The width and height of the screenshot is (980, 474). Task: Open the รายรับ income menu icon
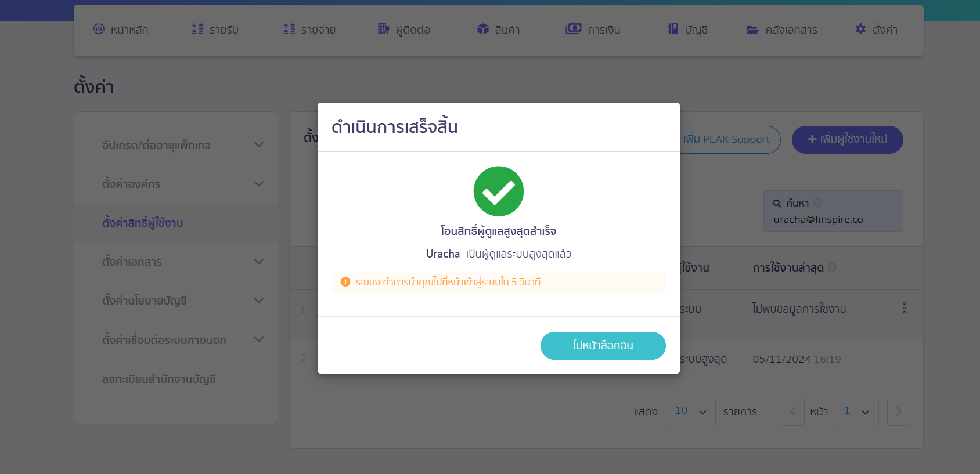[x=197, y=29]
